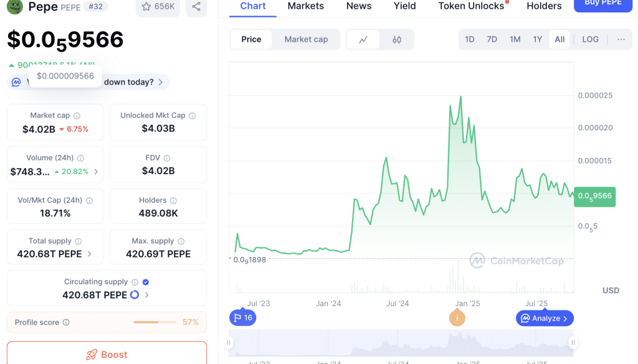Open the Markets tab
This screenshot has width=638, height=364.
305,6
